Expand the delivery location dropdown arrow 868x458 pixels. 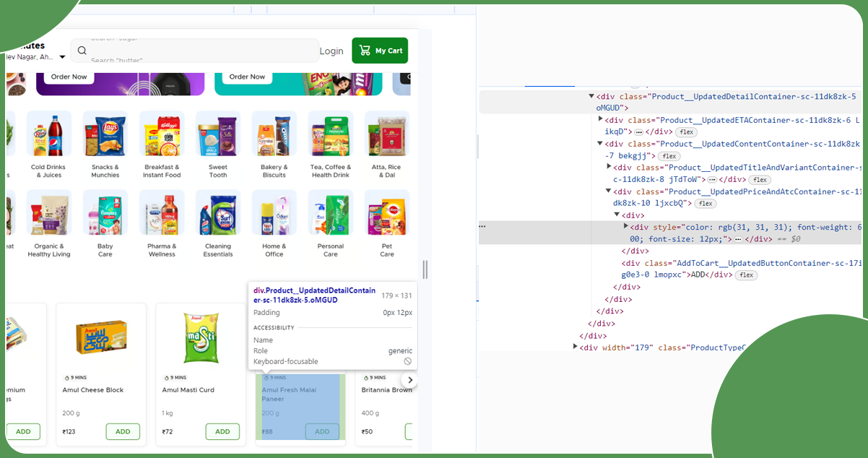(x=62, y=57)
